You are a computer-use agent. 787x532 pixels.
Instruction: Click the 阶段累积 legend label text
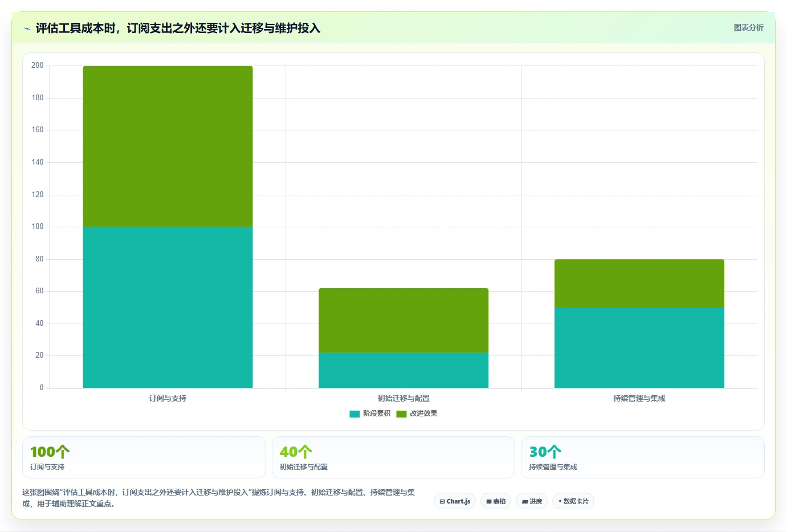(x=377, y=414)
